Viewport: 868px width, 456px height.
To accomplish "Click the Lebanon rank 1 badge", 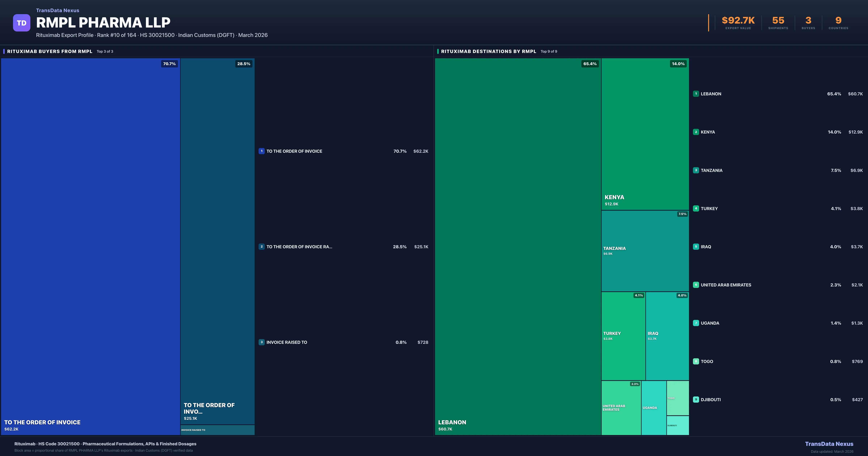I will [x=696, y=94].
